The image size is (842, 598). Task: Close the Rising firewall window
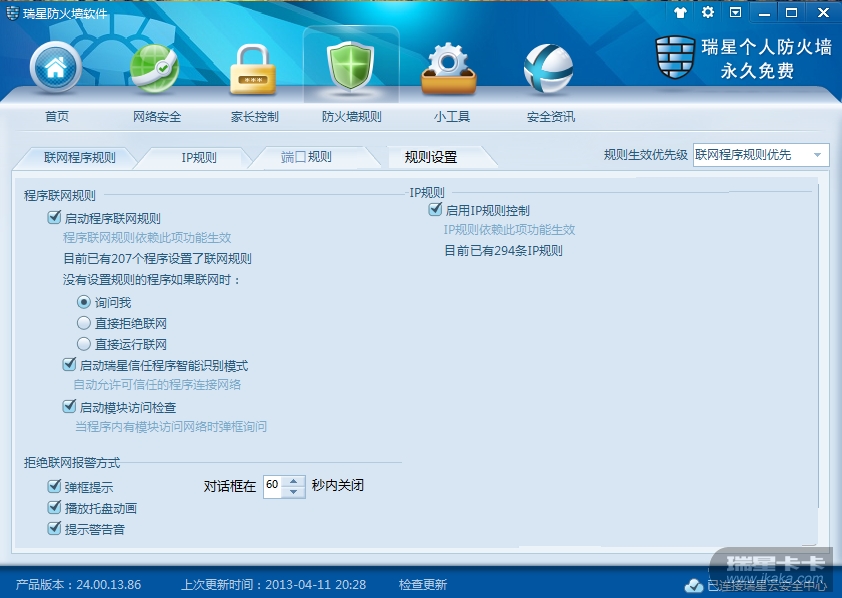[x=823, y=12]
